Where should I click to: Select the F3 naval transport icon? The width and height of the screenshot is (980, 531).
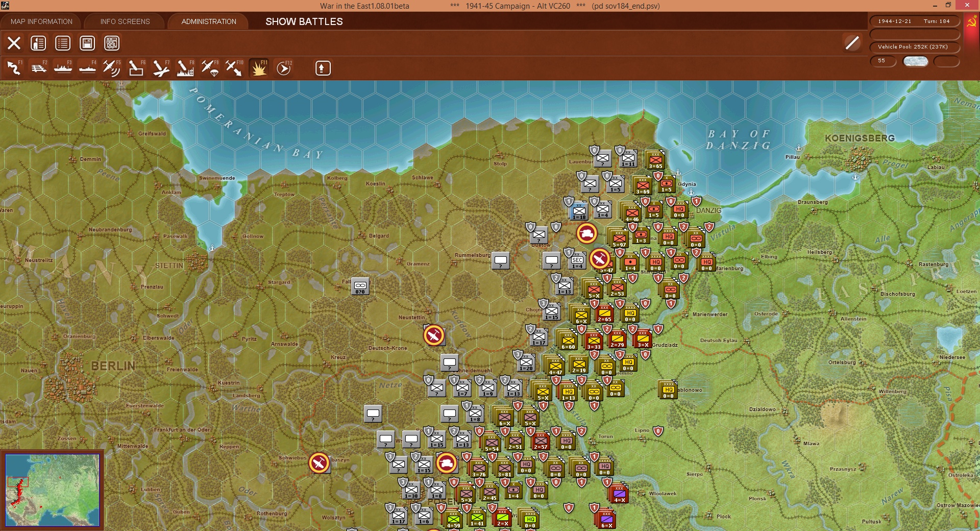click(x=63, y=68)
